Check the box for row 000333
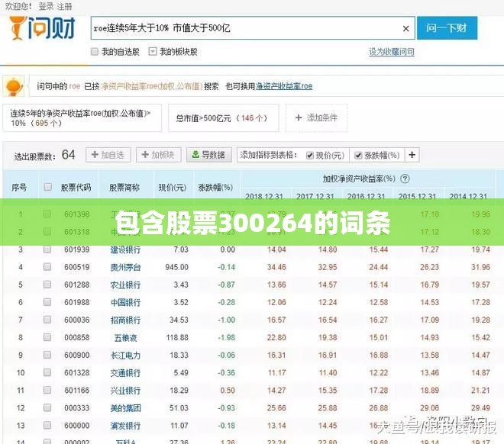 pyautogui.click(x=47, y=407)
